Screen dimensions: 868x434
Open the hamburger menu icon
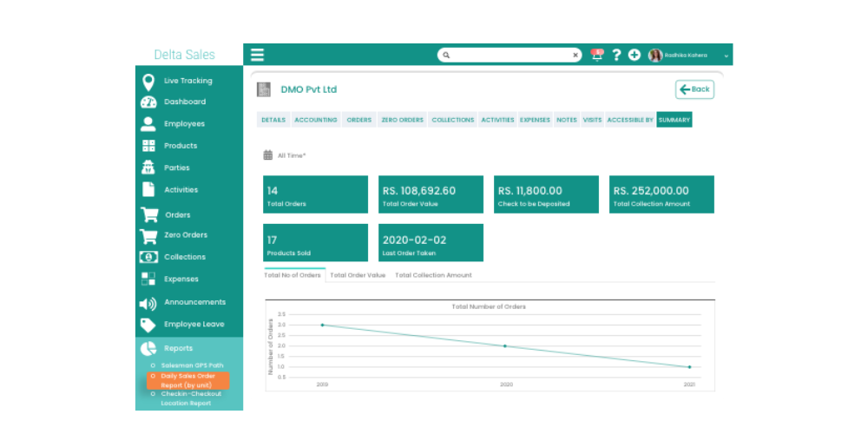(257, 55)
